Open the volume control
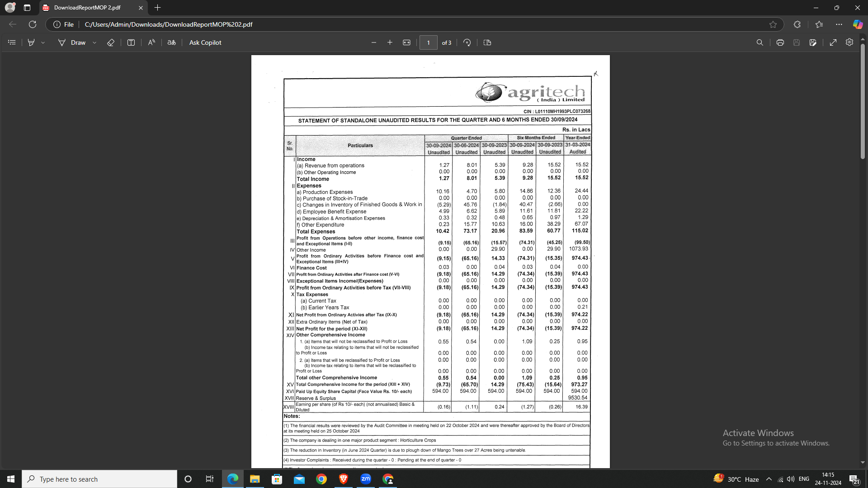 tap(791, 479)
